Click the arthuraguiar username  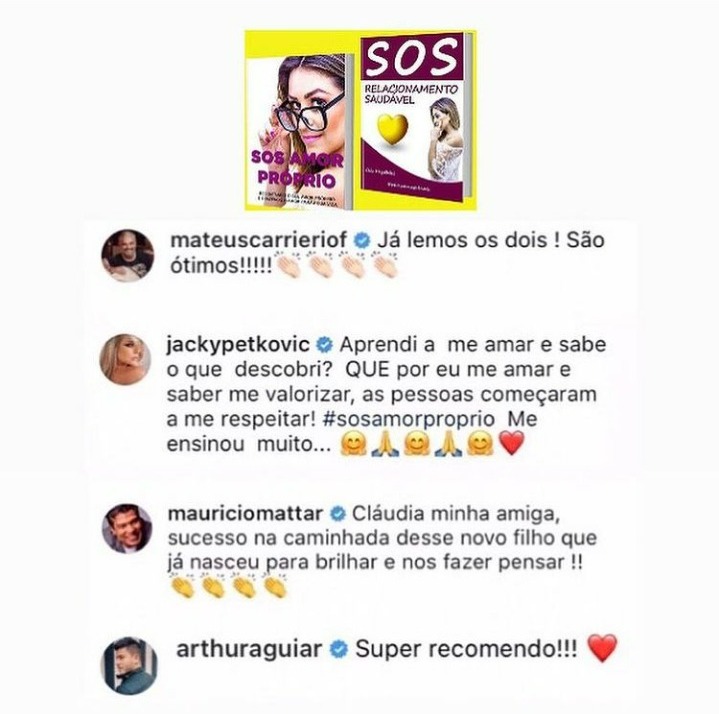tap(249, 650)
